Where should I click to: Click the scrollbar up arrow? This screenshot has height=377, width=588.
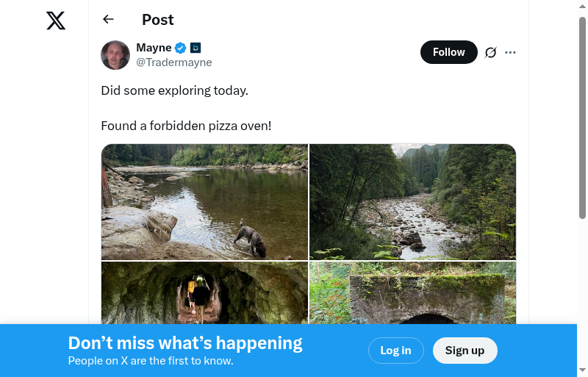click(582, 7)
